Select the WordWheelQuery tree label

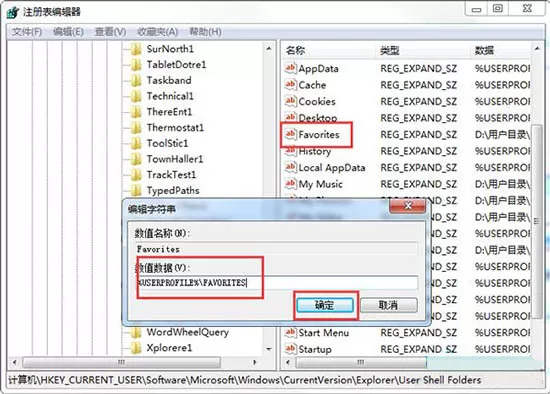tap(188, 332)
